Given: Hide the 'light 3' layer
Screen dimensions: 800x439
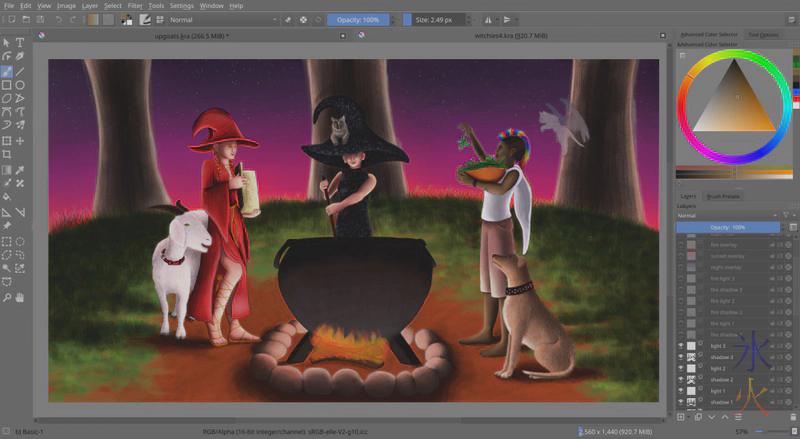Looking at the screenshot, I should pos(681,346).
